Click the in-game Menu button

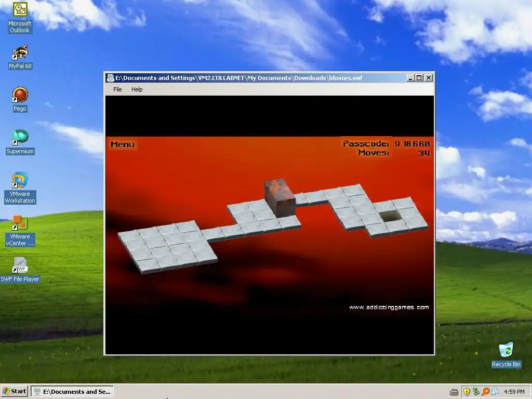(123, 144)
